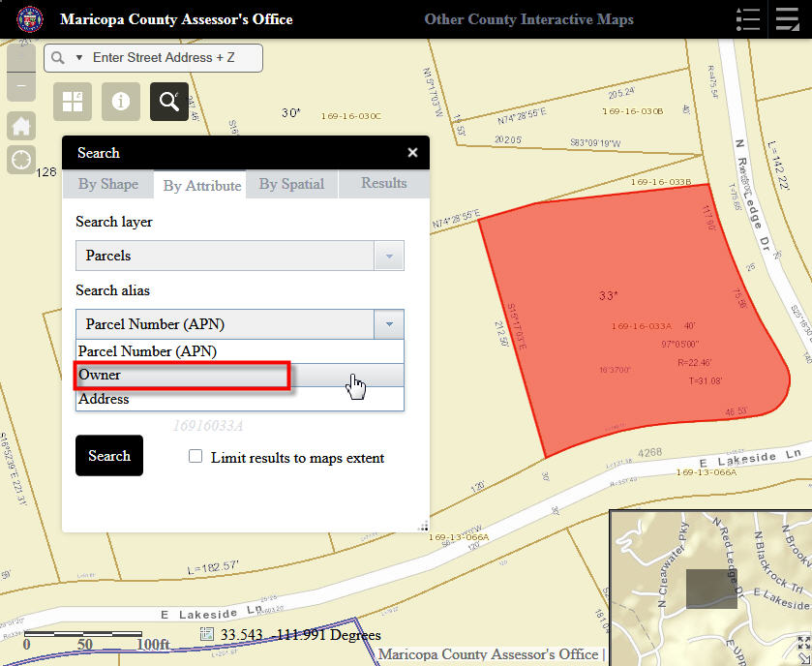Click the black Search button
Viewport: 812px width, 666px height.
click(x=109, y=456)
